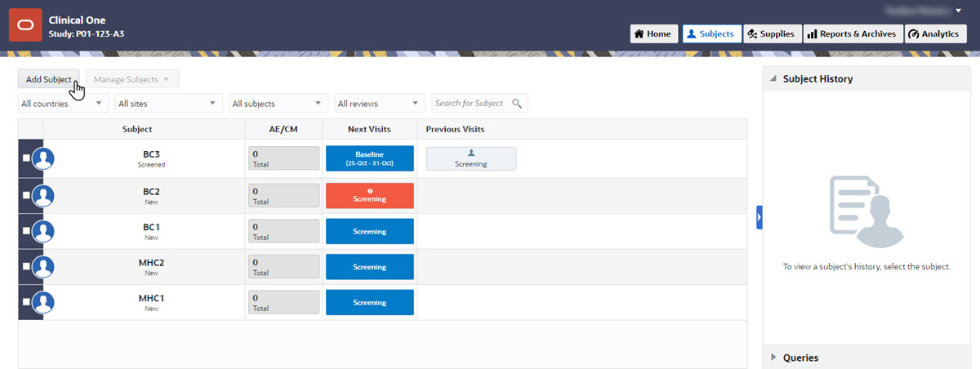This screenshot has width=980, height=369.
Task: Click the Clinical One title
Action: coord(77,20)
